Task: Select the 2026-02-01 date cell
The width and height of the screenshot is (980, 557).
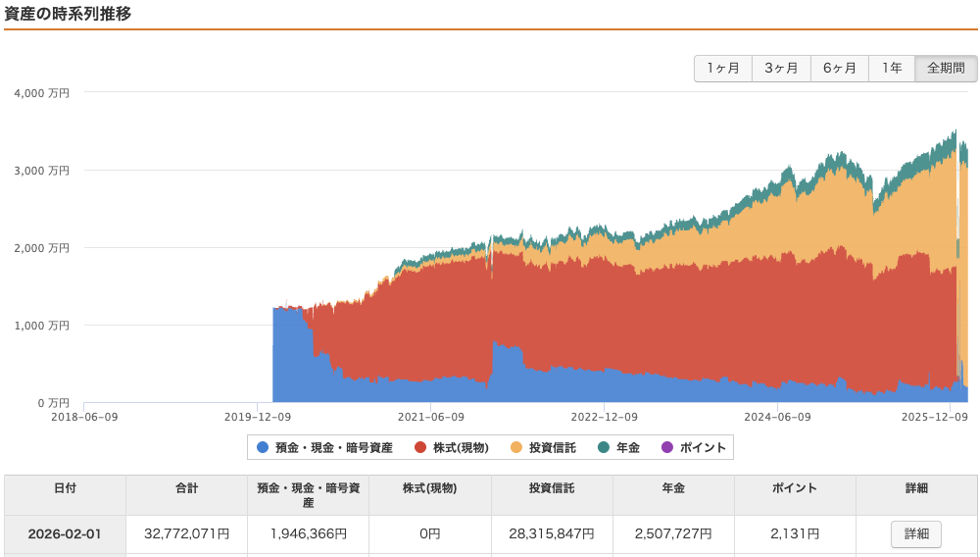Action: (65, 534)
